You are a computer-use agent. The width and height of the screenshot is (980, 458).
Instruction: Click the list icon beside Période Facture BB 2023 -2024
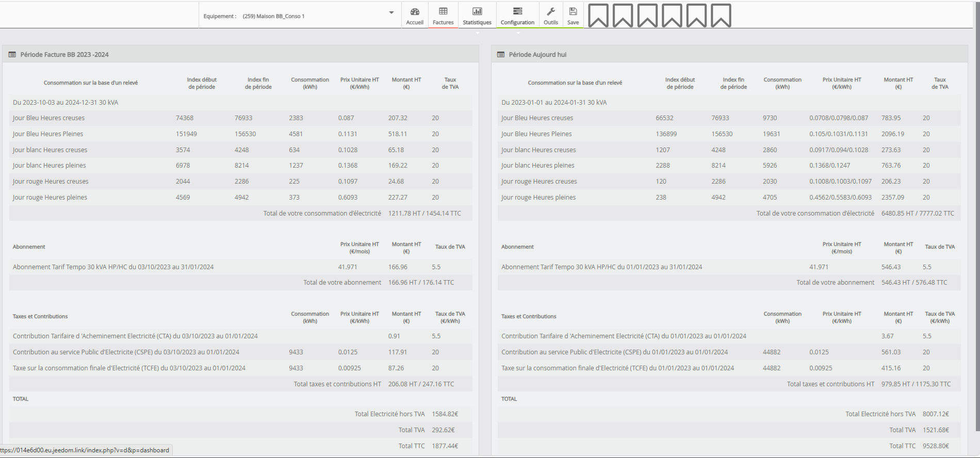(x=12, y=55)
